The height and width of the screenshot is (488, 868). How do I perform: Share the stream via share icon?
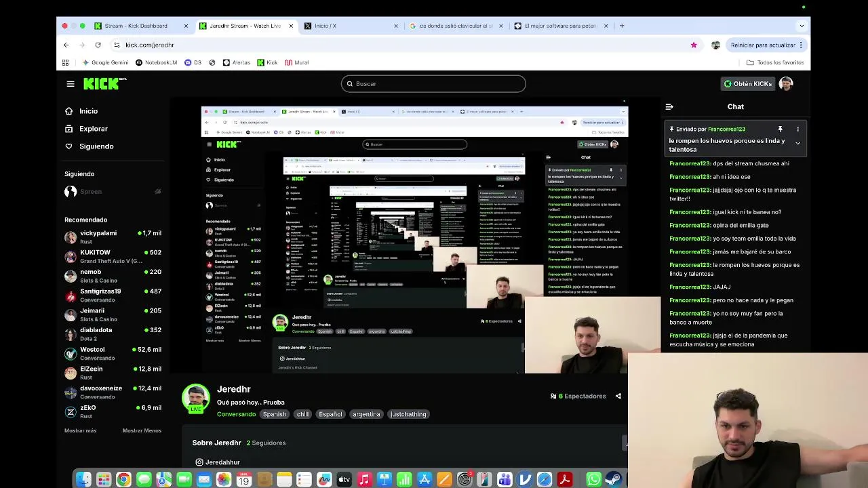[x=618, y=396]
